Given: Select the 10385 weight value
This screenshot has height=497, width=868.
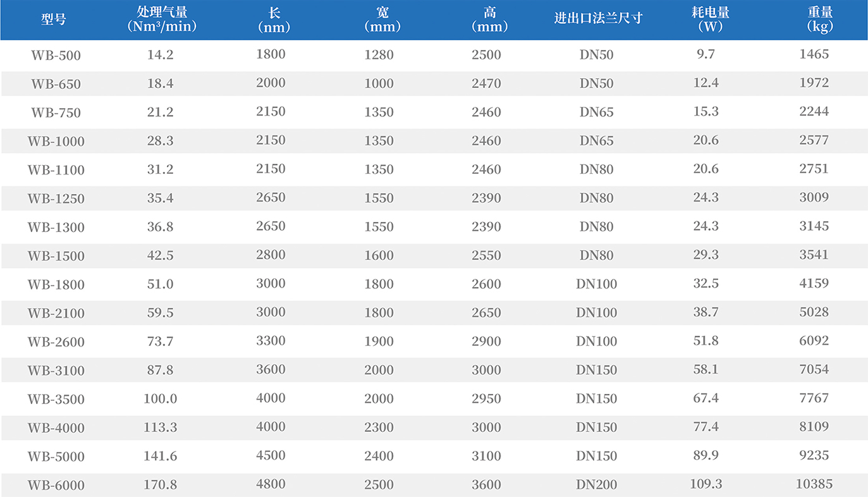Looking at the screenshot, I should tap(814, 484).
